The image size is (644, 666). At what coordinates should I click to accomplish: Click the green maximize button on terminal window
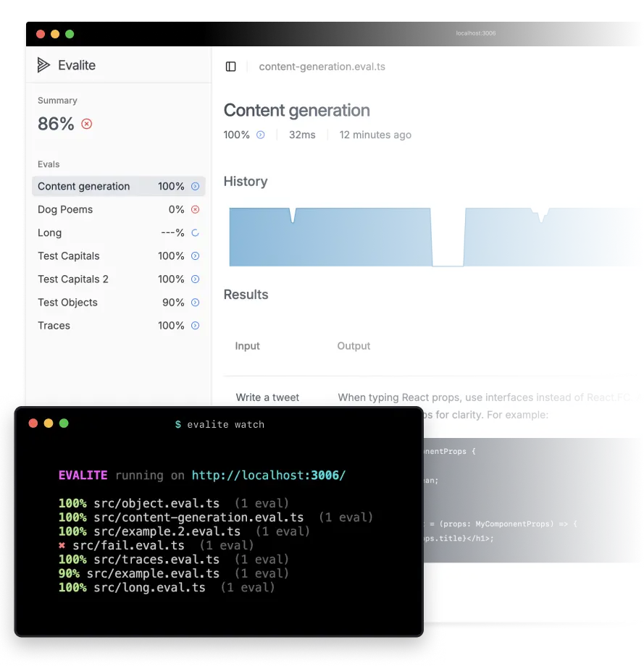pyautogui.click(x=64, y=423)
